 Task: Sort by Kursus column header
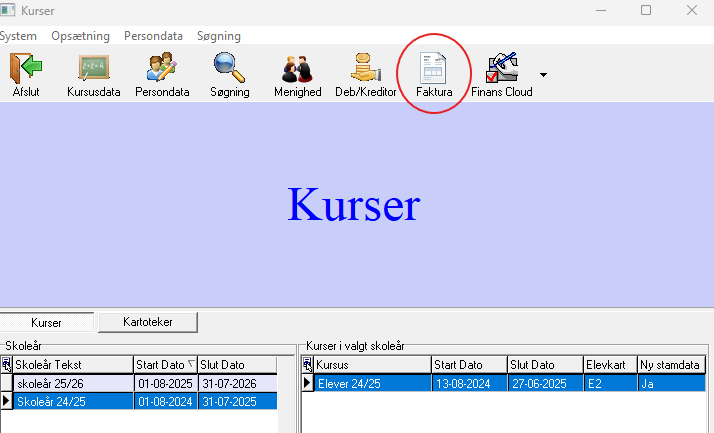click(372, 365)
